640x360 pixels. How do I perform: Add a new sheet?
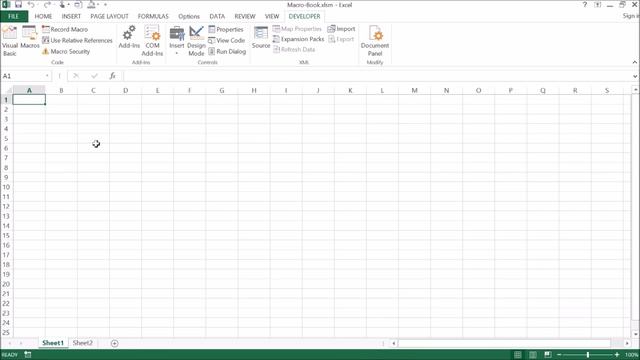click(x=114, y=343)
